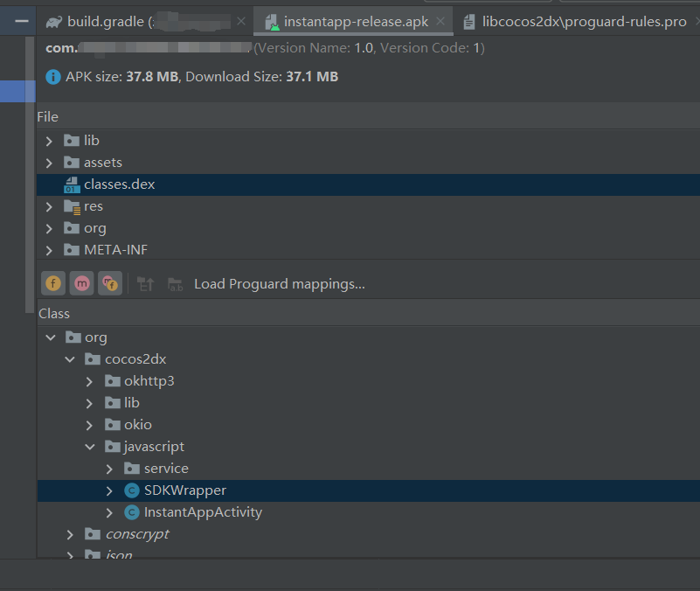This screenshot has height=591, width=700.
Task: Select the conscrypt package in Class tree
Action: coord(136,534)
